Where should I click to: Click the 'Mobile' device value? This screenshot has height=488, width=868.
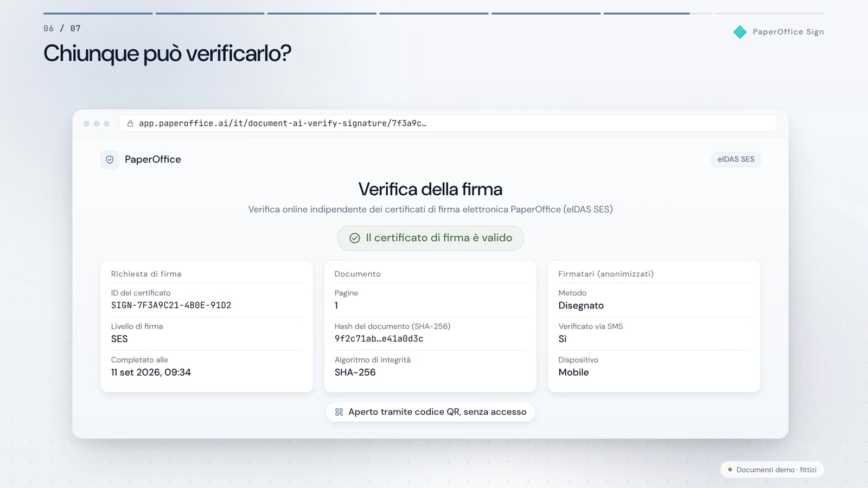[x=573, y=373]
